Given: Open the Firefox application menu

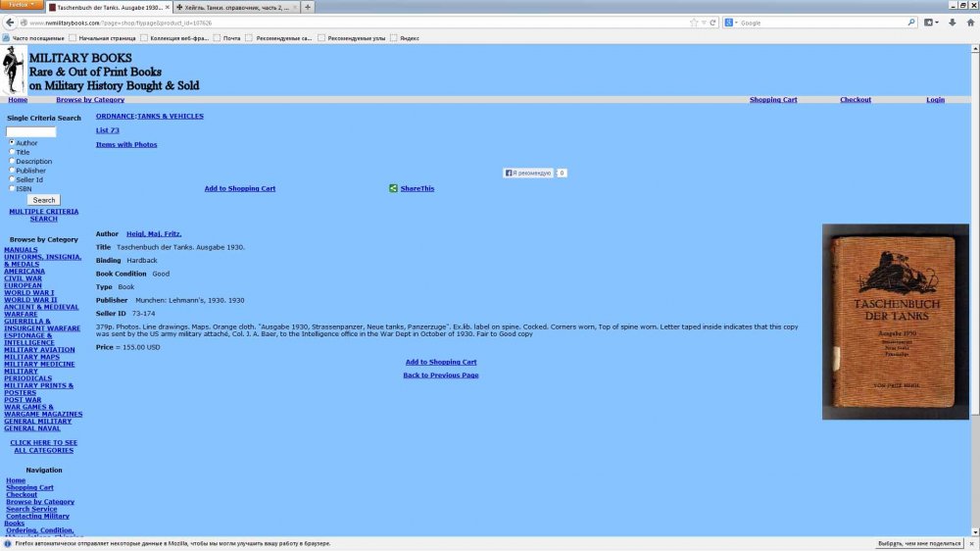Looking at the screenshot, I should (x=22, y=5).
